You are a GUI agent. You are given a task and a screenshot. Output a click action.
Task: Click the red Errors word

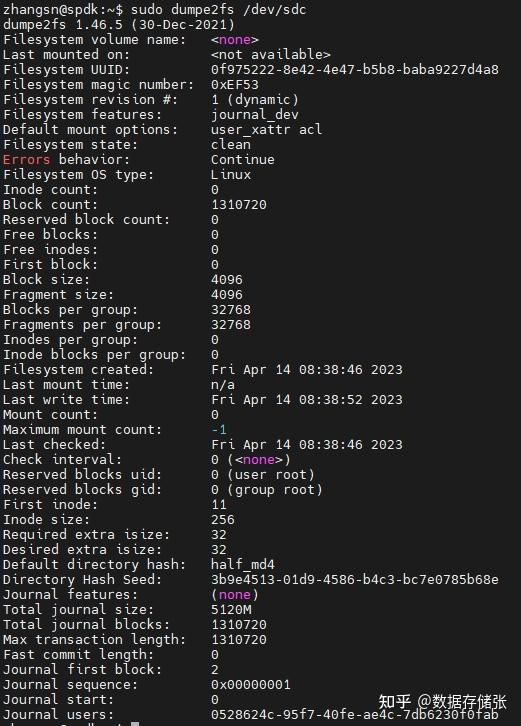pos(26,159)
